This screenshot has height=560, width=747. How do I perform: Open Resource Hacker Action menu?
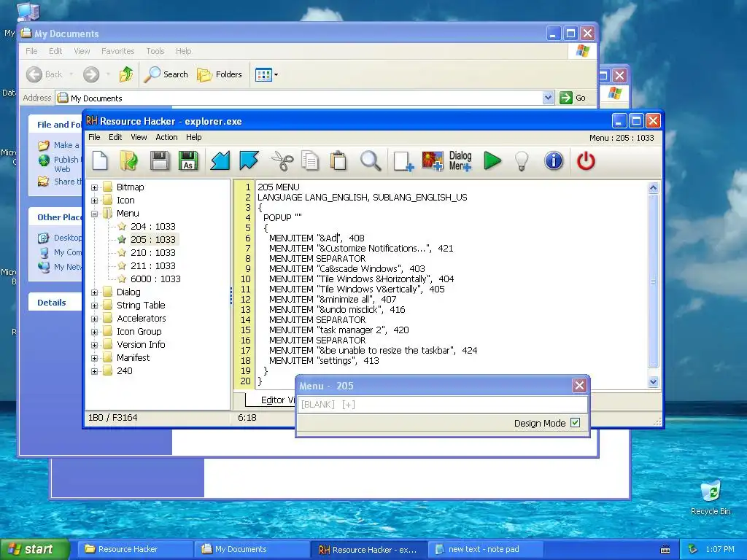pyautogui.click(x=166, y=137)
